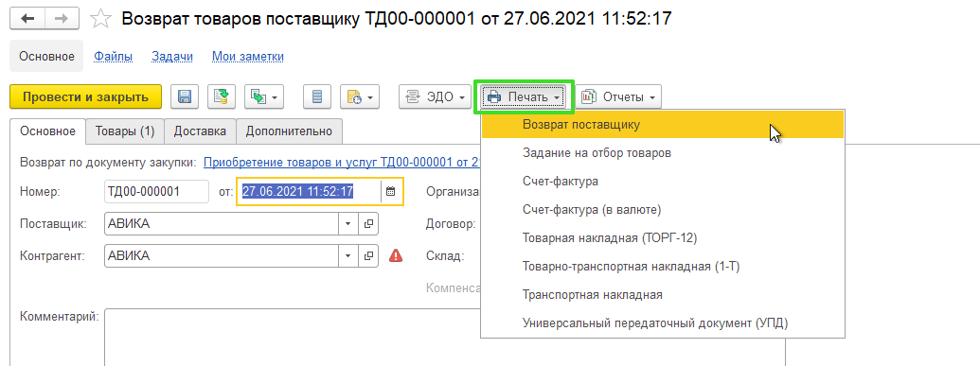Click the date field 27.06.2021 11:52:17

tap(309, 192)
